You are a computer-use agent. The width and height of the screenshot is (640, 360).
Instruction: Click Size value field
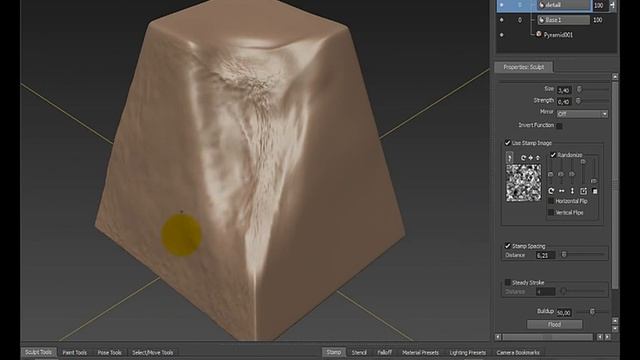564,90
